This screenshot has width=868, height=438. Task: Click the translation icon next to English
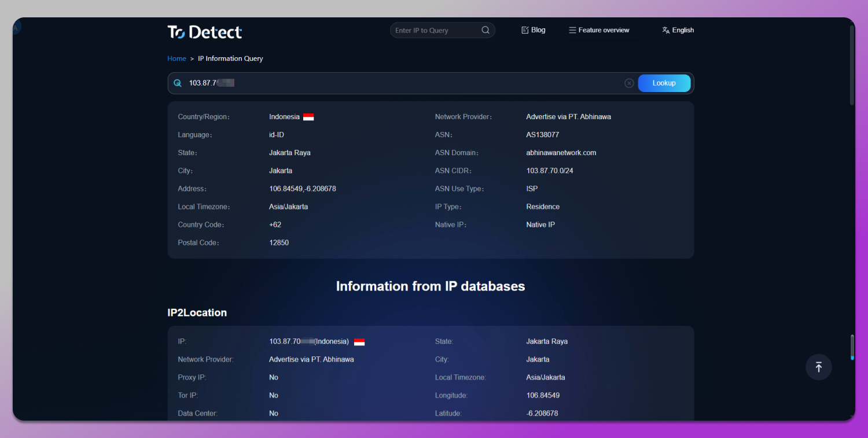pos(665,30)
